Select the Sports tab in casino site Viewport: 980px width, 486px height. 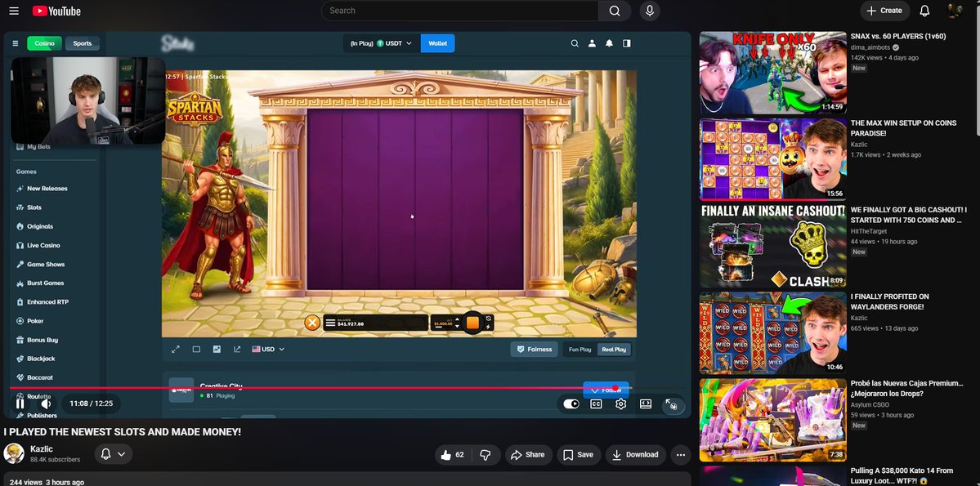point(82,43)
